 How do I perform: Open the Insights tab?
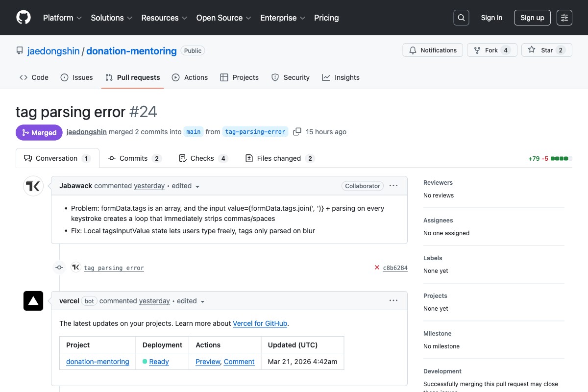[x=341, y=77]
